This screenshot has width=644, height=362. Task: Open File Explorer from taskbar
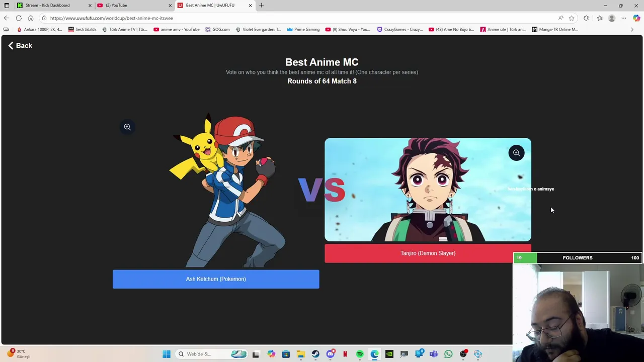pyautogui.click(x=300, y=354)
